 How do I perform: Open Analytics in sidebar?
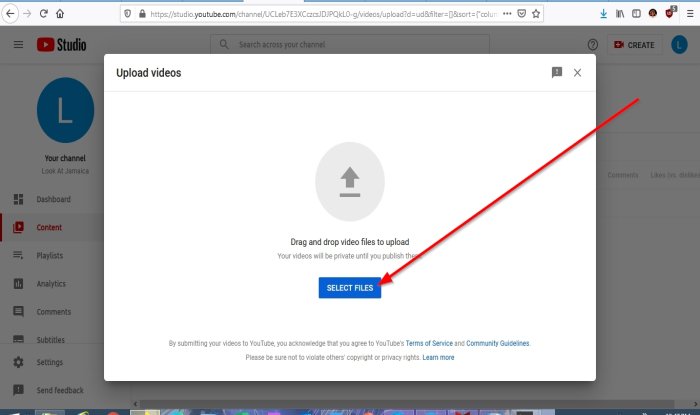[x=52, y=283]
